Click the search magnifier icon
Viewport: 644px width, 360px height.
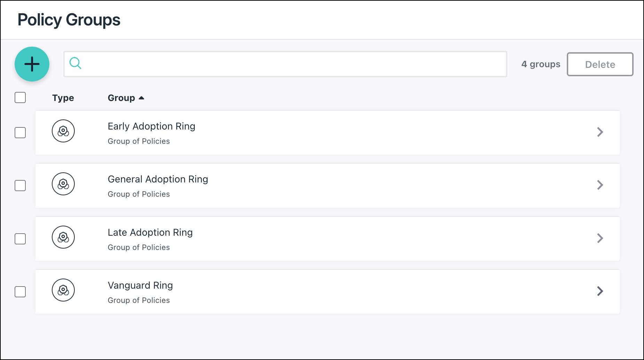75,63
